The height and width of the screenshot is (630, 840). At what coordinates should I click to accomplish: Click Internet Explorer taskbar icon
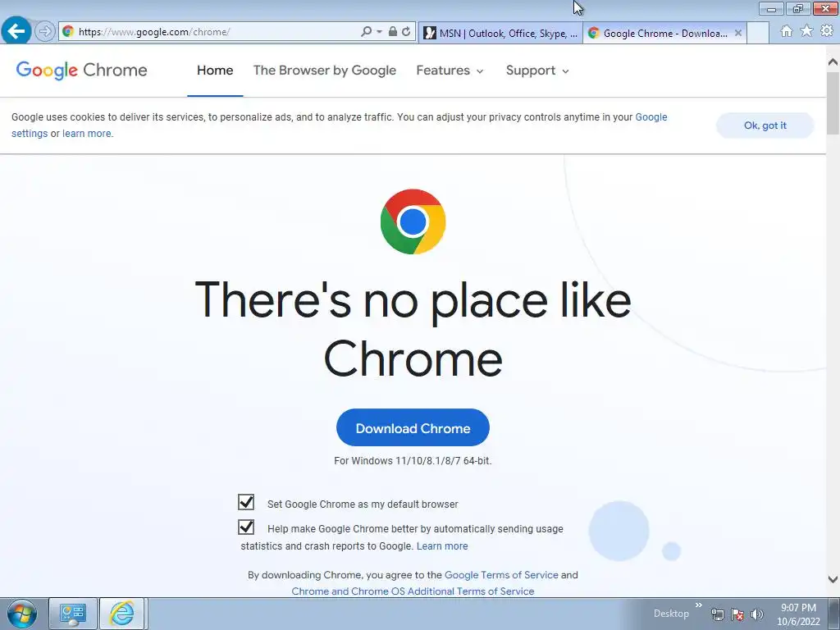coord(122,614)
